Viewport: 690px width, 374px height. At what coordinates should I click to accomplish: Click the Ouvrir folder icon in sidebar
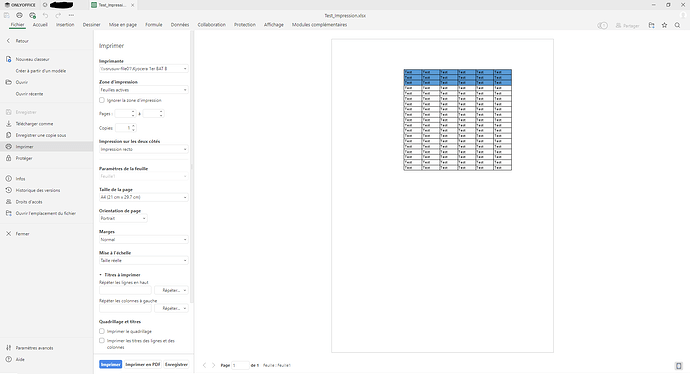(x=8, y=82)
